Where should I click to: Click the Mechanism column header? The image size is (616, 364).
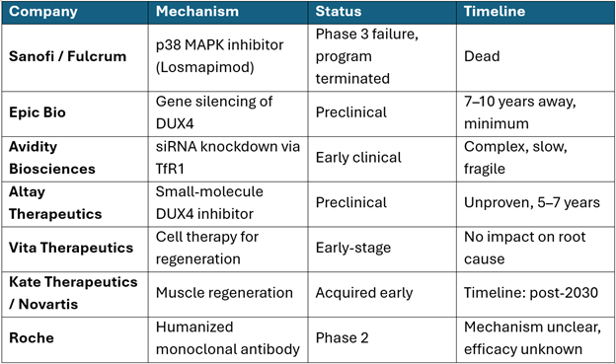(228, 12)
